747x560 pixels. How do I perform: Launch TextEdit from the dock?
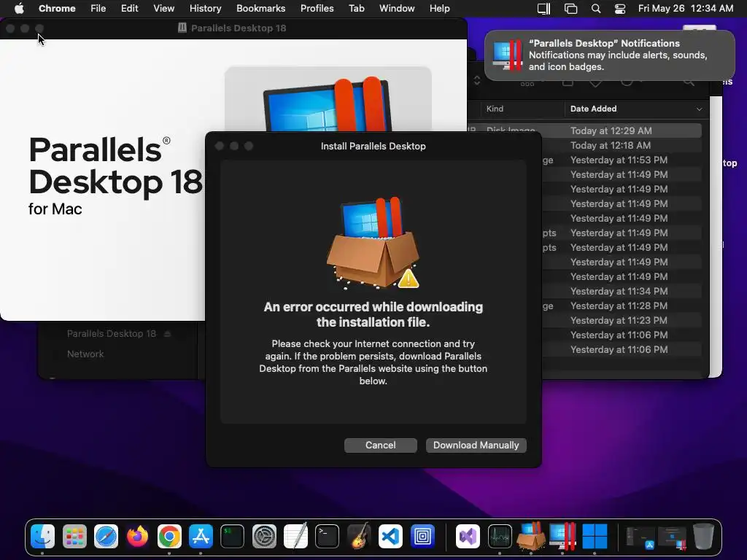point(295,536)
